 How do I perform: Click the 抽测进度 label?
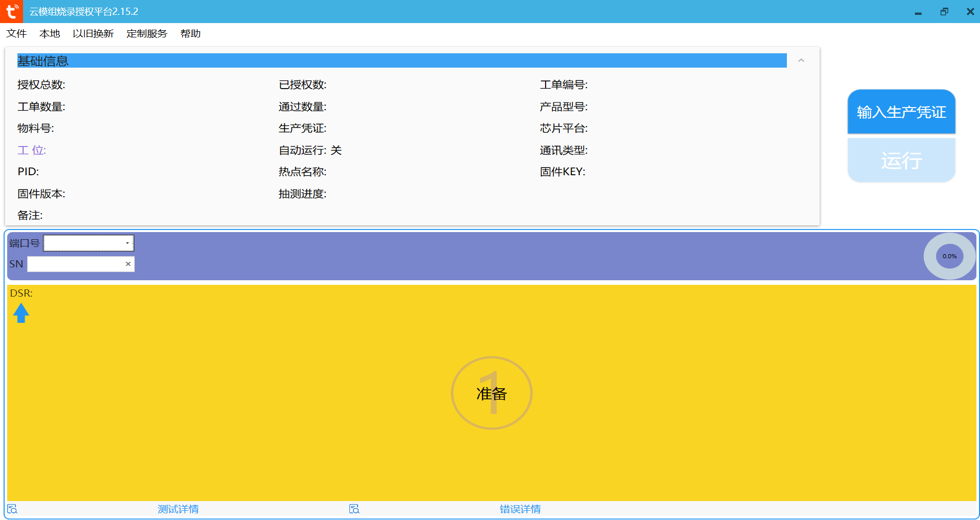click(x=302, y=194)
